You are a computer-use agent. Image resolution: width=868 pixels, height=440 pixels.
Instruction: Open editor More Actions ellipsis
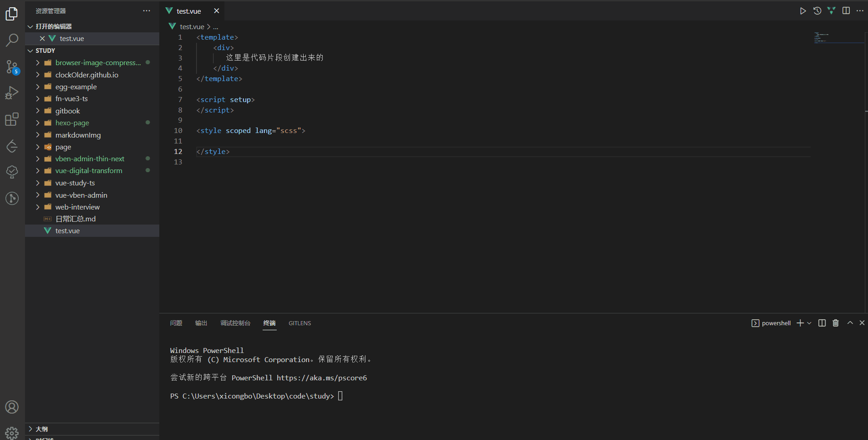click(860, 11)
